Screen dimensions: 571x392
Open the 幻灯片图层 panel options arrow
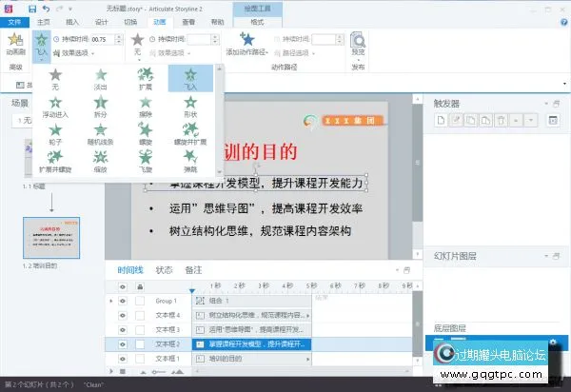[546, 256]
